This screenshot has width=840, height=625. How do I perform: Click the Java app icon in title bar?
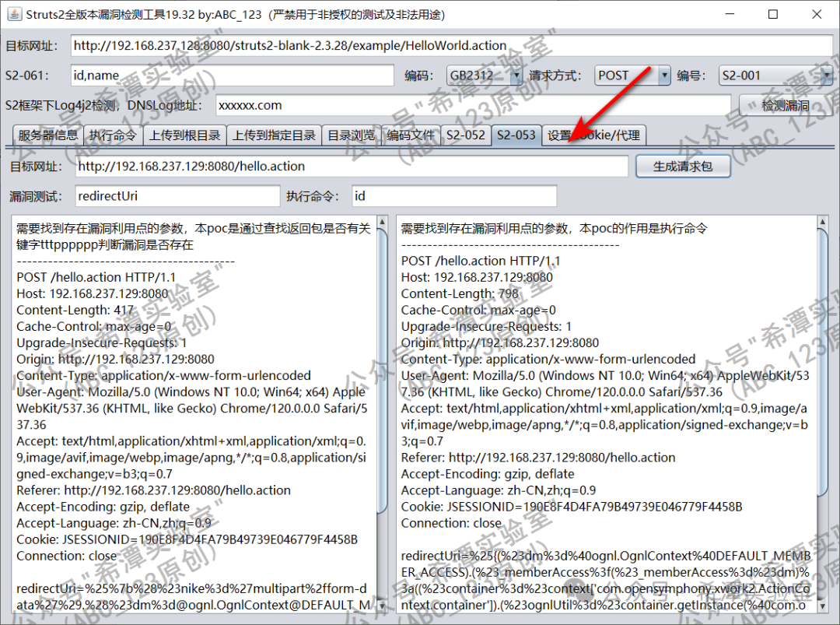pos(15,15)
